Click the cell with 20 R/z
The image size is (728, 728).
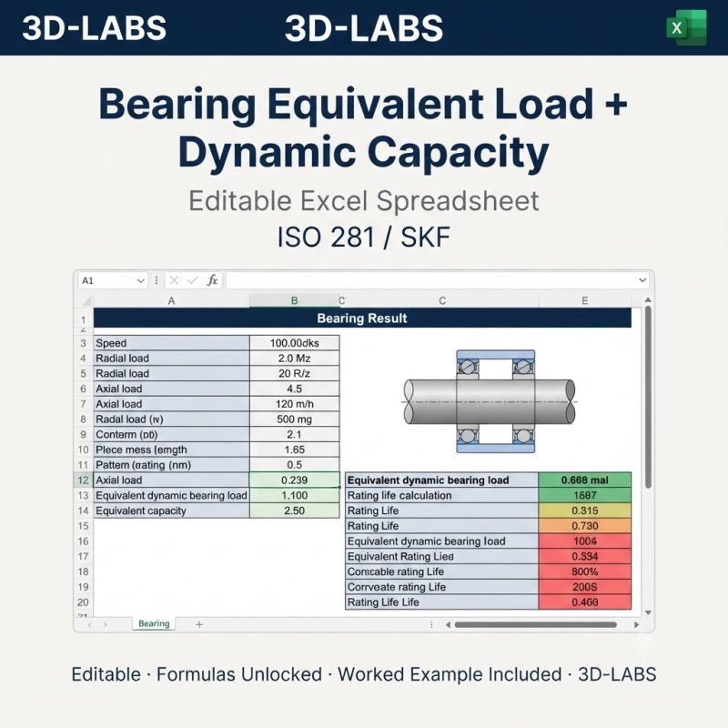tap(294, 374)
